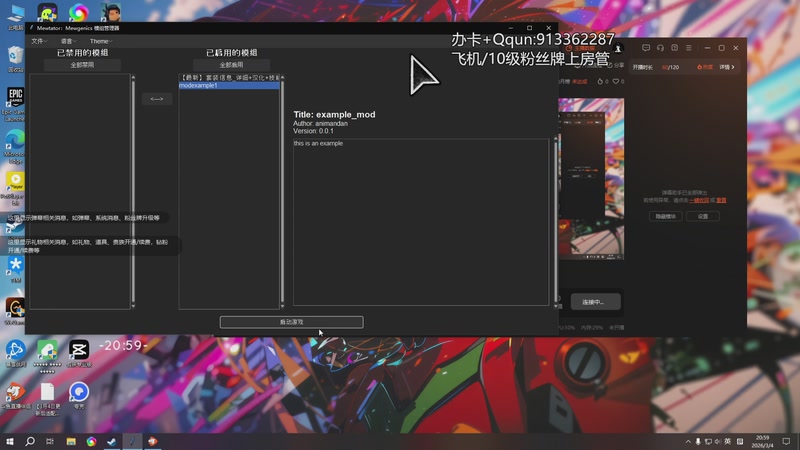The width and height of the screenshot is (800, 450).
Task: Click the colorful swirl app on taskbar
Action: (x=91, y=441)
